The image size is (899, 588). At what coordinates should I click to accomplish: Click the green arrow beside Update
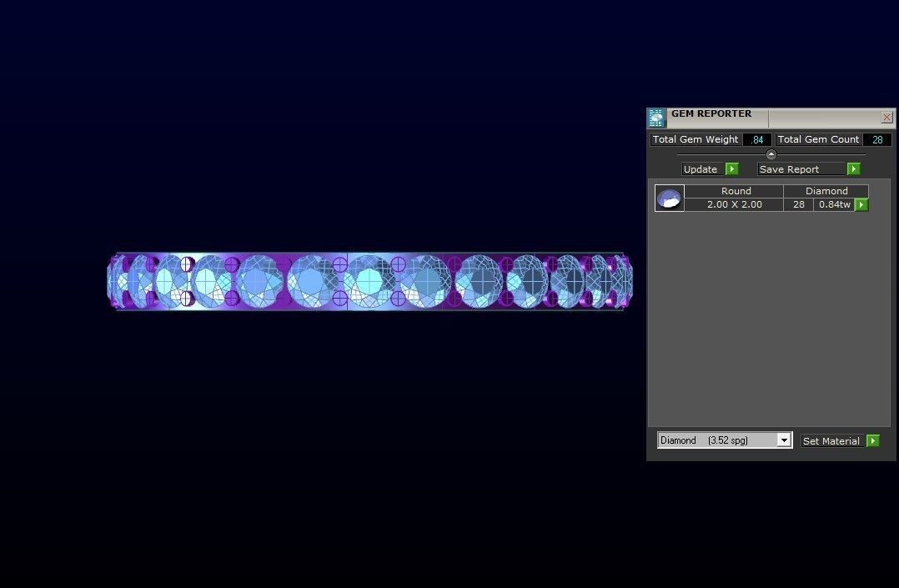pos(732,169)
